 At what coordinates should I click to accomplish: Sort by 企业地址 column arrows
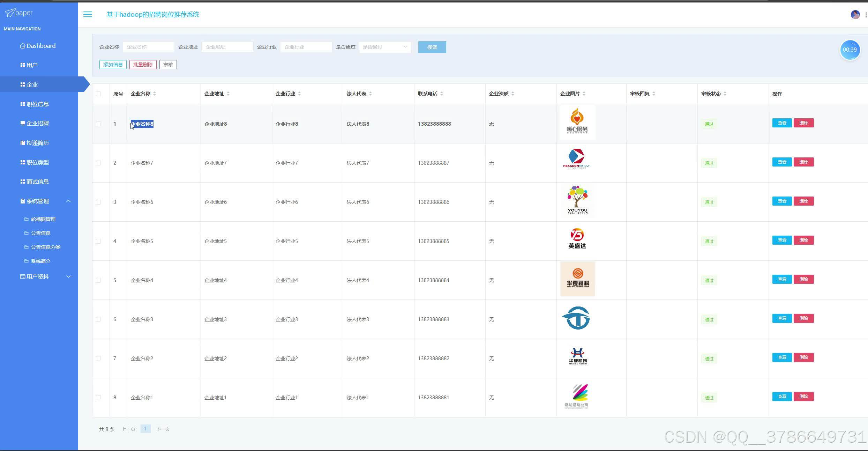pyautogui.click(x=228, y=94)
